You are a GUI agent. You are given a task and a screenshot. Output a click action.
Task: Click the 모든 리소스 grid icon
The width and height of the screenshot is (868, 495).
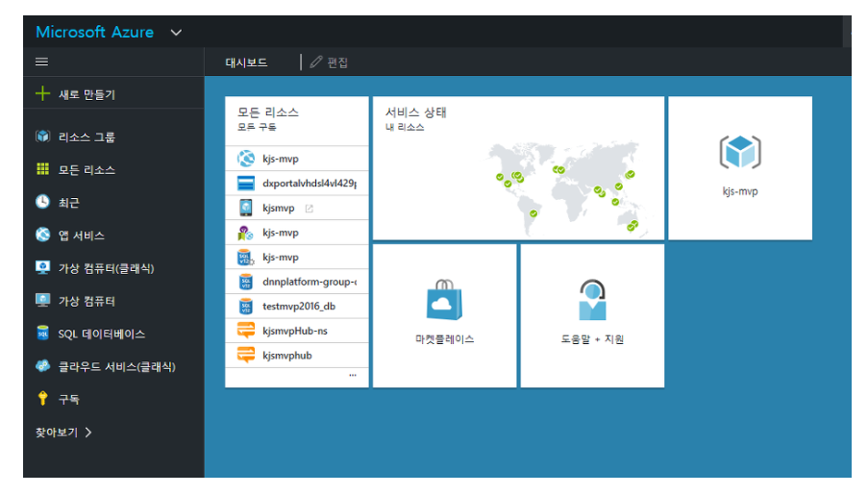click(42, 169)
